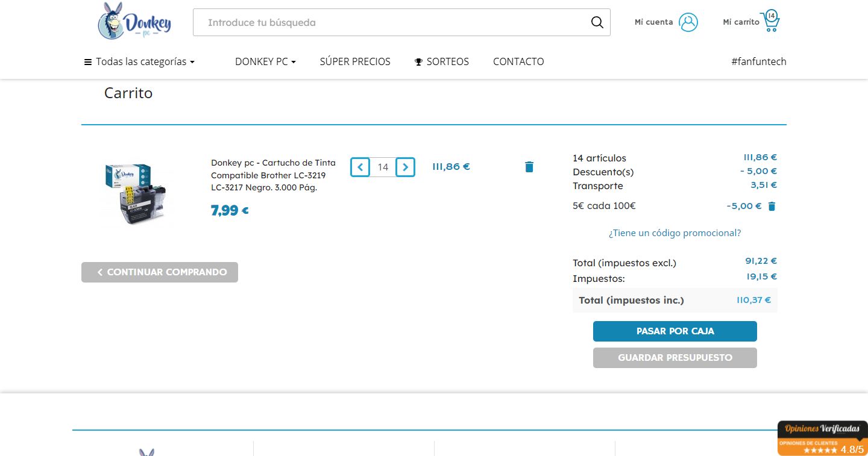868x456 pixels.
Task: Click the Donkey PC logo
Action: click(134, 22)
